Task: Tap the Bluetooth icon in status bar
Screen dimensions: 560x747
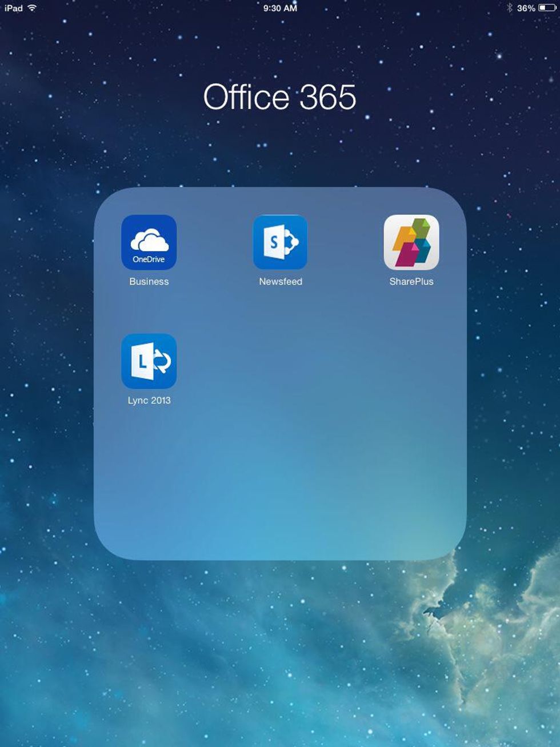Action: click(x=509, y=8)
